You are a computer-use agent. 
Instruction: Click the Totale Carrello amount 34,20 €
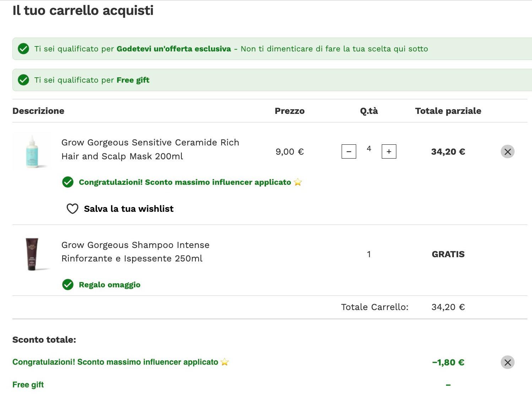tap(448, 307)
